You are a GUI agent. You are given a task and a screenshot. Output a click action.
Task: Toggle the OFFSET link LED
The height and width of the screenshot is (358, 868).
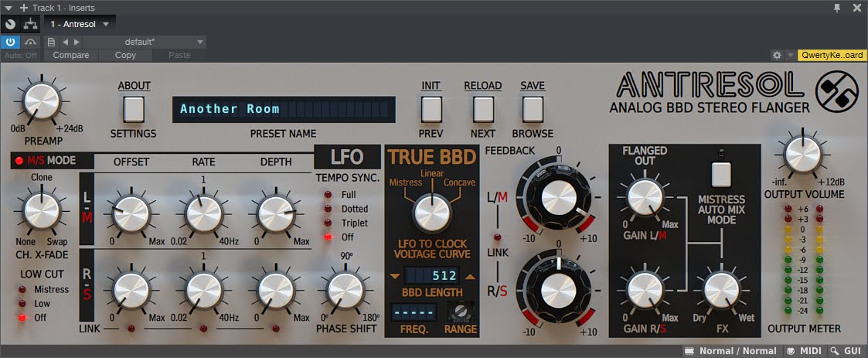point(131,329)
